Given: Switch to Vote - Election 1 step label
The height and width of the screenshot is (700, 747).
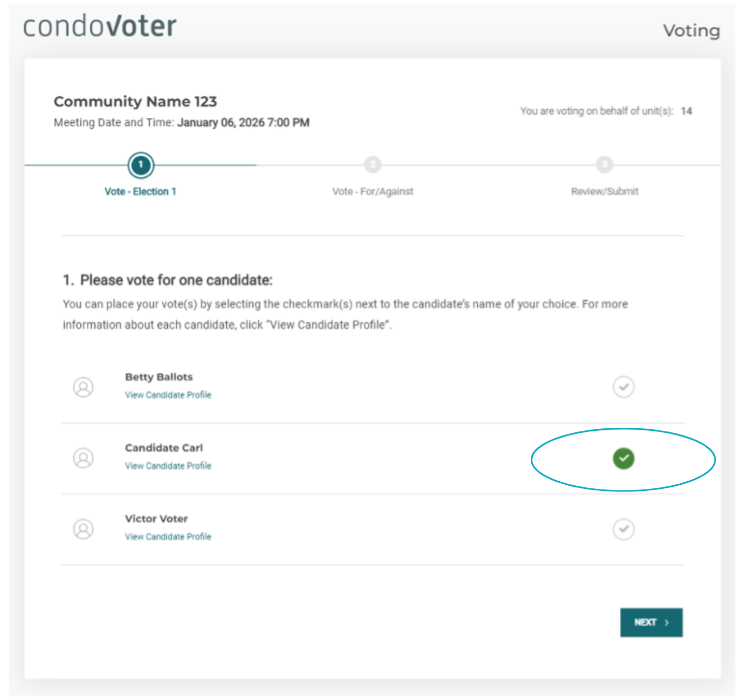Looking at the screenshot, I should 140,191.
